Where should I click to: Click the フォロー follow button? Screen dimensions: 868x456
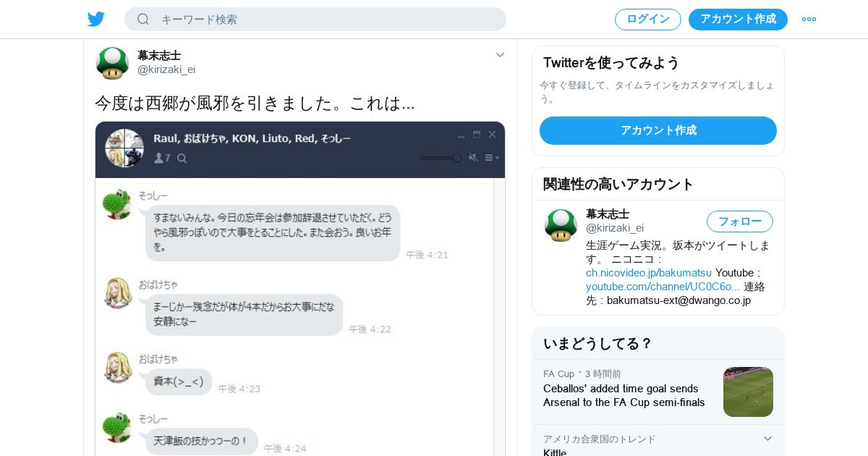tap(740, 221)
